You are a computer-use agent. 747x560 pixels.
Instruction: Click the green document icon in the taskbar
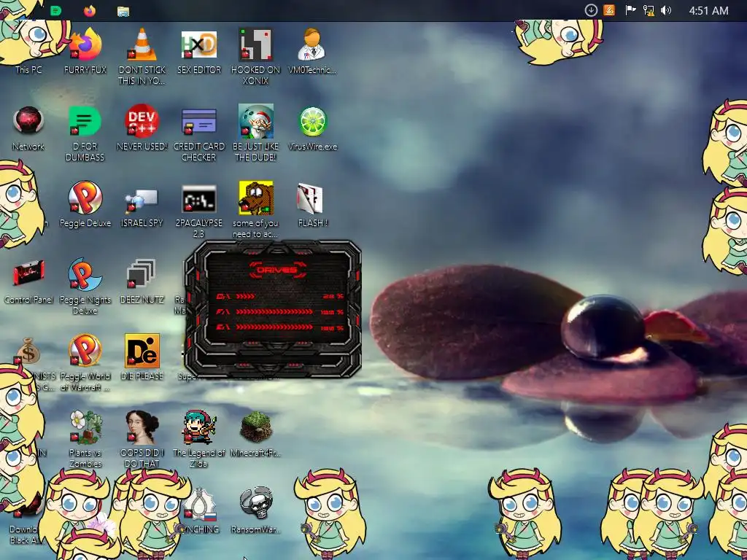click(55, 10)
